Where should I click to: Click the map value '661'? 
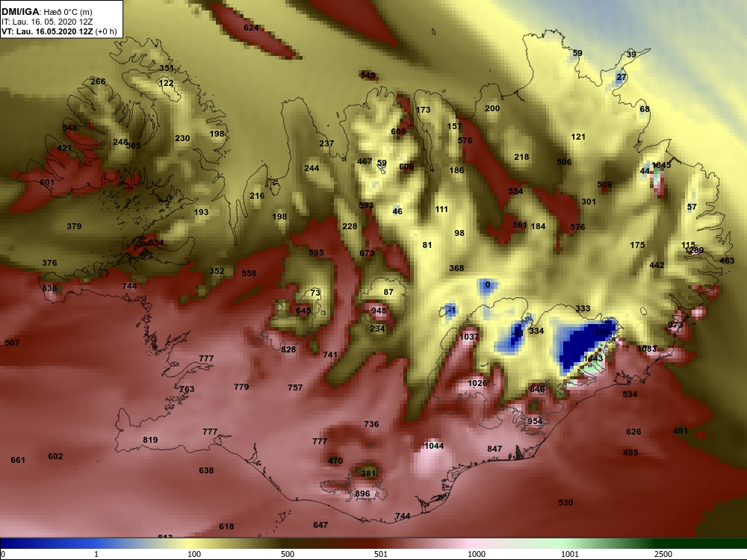click(x=18, y=461)
